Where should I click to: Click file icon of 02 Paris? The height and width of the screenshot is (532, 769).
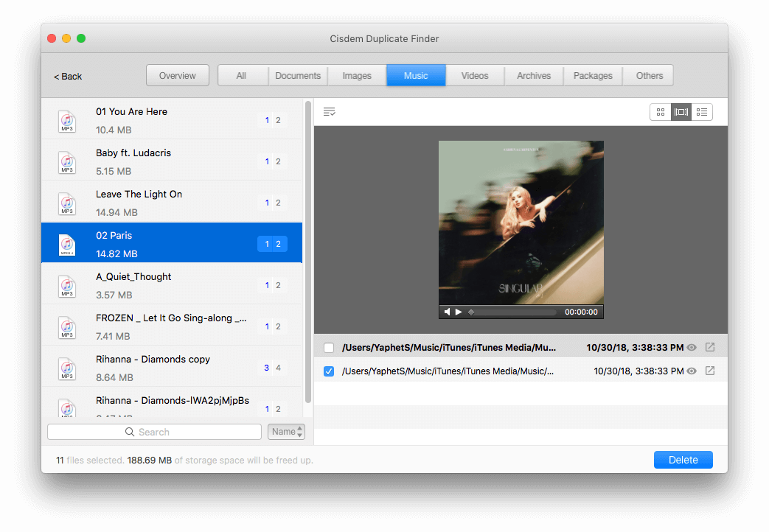pyautogui.click(x=67, y=244)
